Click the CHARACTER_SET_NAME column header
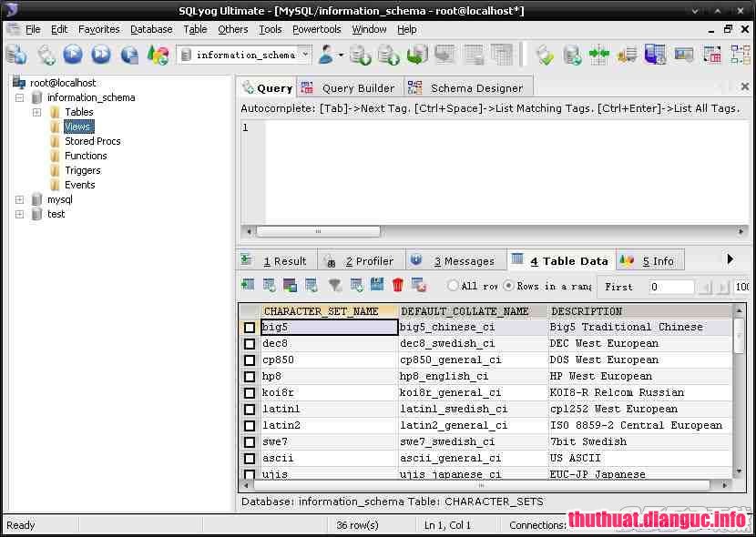Image resolution: width=756 pixels, height=537 pixels. pos(329,311)
